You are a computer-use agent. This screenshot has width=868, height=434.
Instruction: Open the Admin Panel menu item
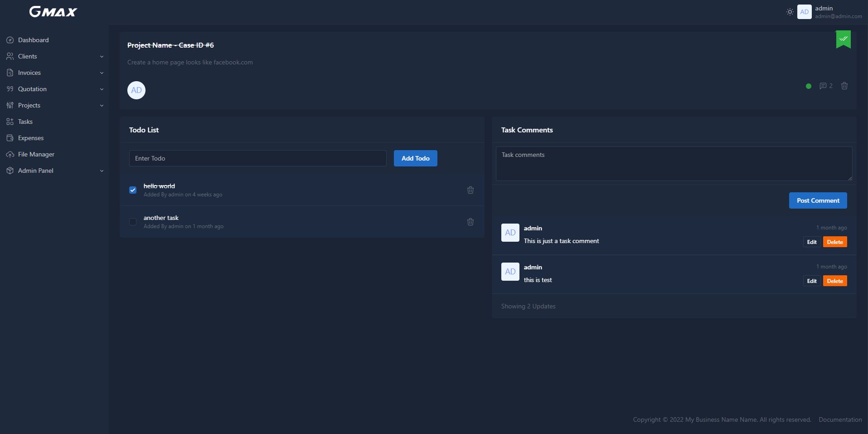54,171
